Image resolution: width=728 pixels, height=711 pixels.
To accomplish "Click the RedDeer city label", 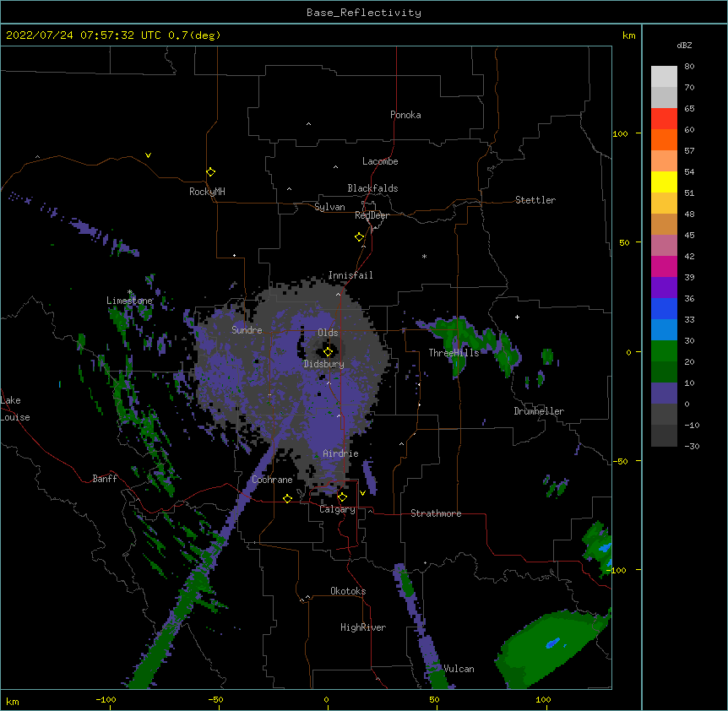I will 372,215.
